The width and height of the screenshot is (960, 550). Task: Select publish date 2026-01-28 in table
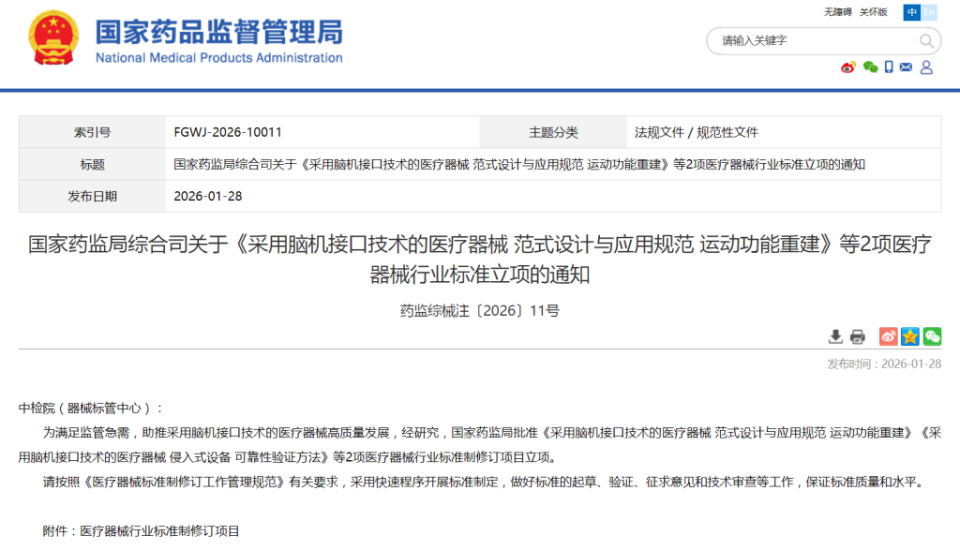tap(208, 196)
